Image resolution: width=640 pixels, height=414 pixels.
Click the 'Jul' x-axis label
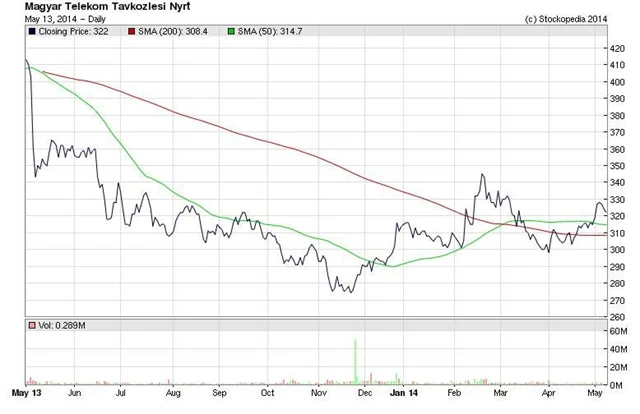120,393
